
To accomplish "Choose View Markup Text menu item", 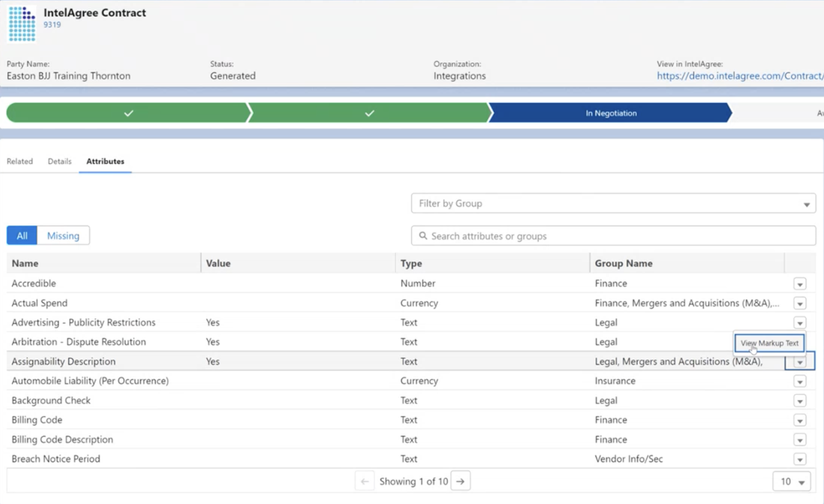I will point(769,343).
